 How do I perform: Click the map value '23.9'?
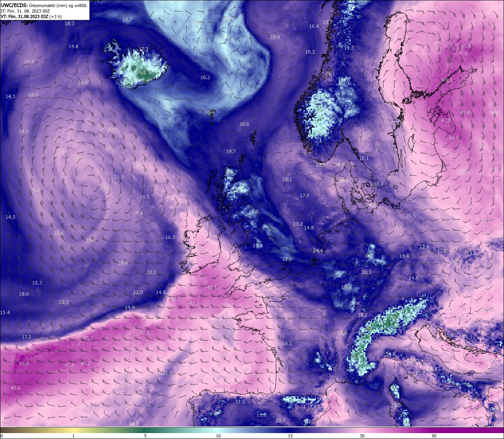coord(275,37)
